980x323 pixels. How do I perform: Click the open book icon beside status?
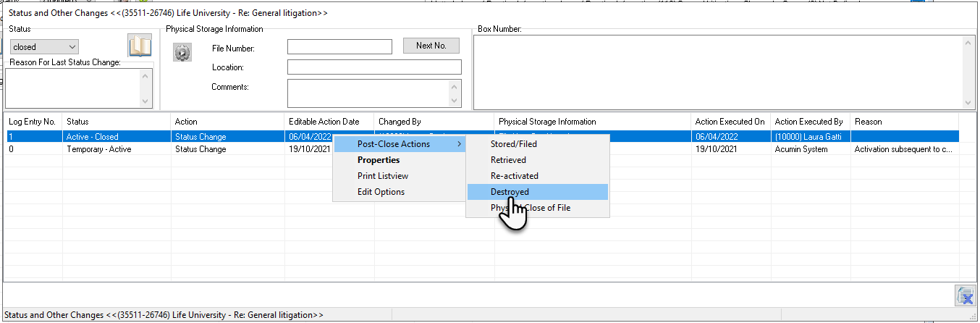pyautogui.click(x=140, y=46)
